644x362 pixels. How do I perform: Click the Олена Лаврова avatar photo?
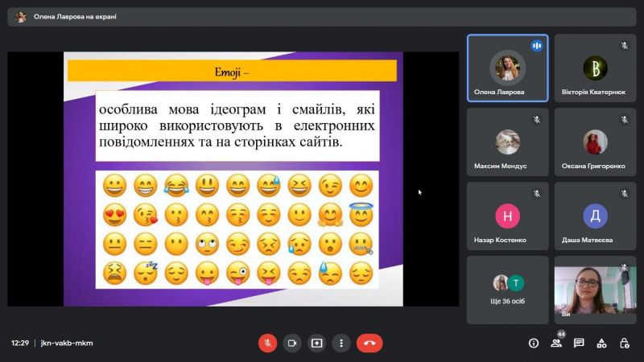508,68
